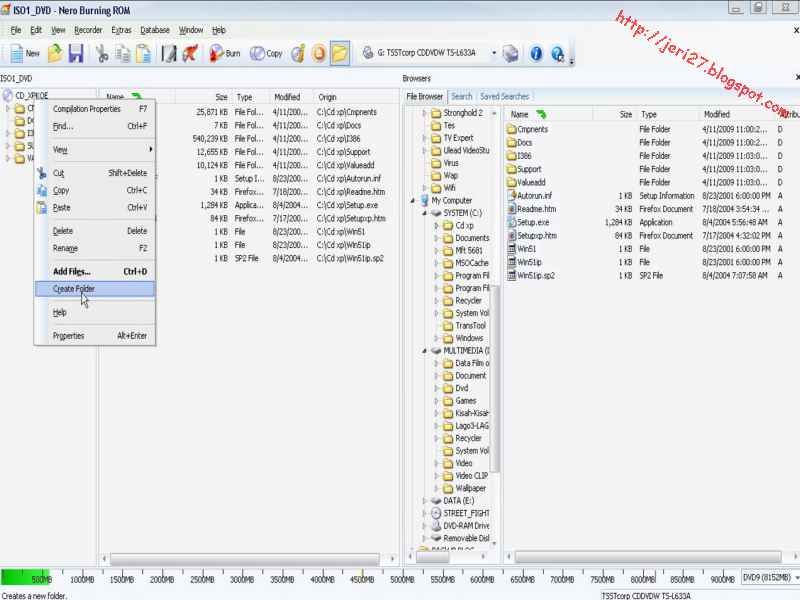This screenshot has height=600, width=800.
Task: Open the Window menu
Action: [190, 30]
